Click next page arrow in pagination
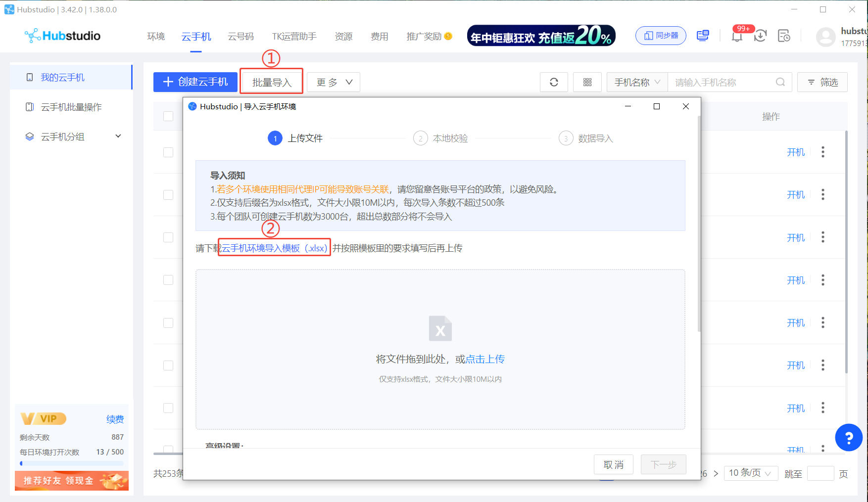This screenshot has height=502, width=868. [x=716, y=473]
